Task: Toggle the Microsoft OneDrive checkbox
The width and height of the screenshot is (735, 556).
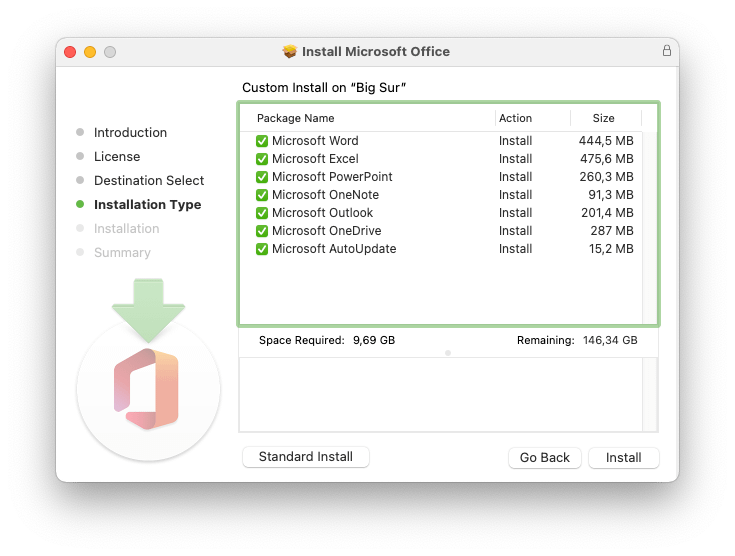Action: [x=262, y=231]
